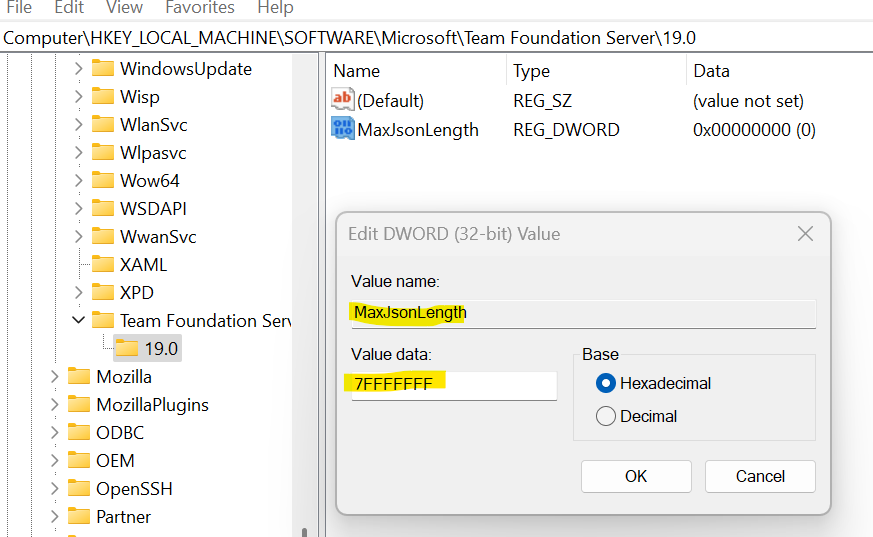Click the Type column header
The image size is (873, 537).
point(597,71)
